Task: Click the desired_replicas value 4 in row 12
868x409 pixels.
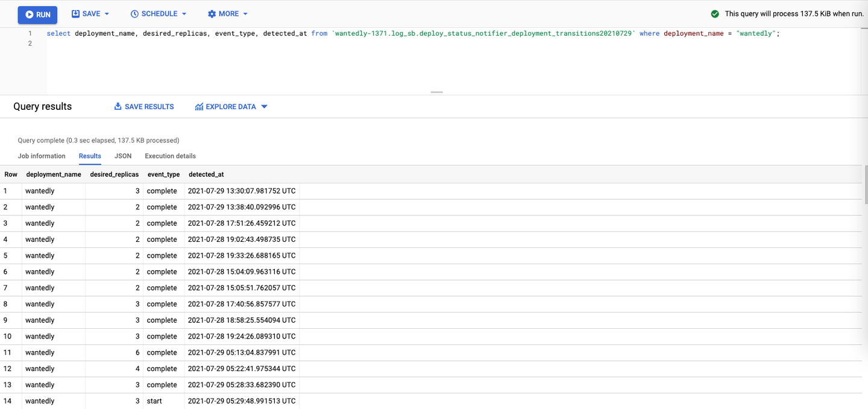Action: tap(137, 369)
